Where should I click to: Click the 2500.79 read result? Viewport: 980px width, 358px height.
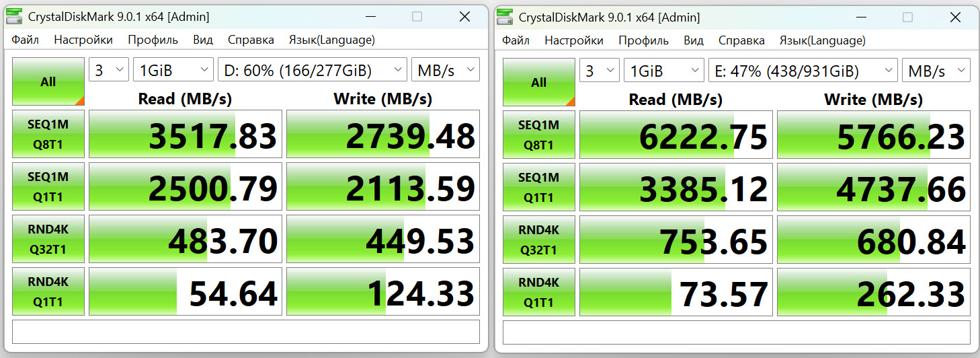click(186, 187)
